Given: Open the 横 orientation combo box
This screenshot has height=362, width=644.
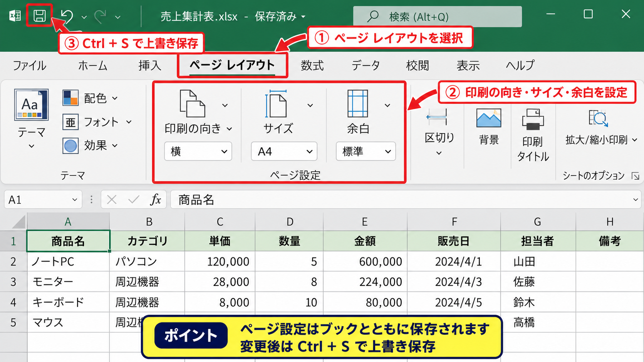Looking at the screenshot, I should [x=198, y=151].
